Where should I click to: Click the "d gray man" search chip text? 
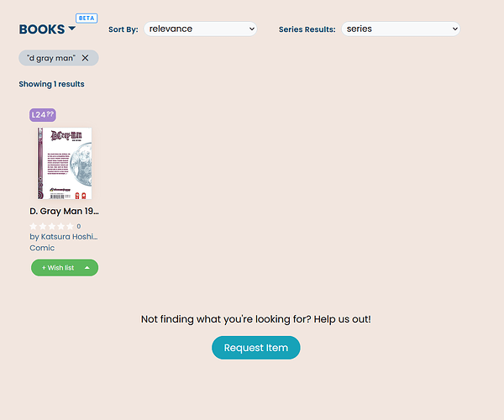point(51,58)
